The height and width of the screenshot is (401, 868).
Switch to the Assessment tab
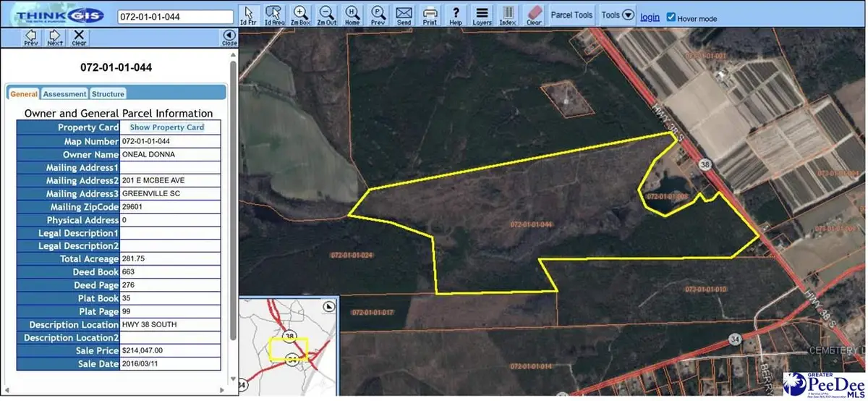pos(64,93)
